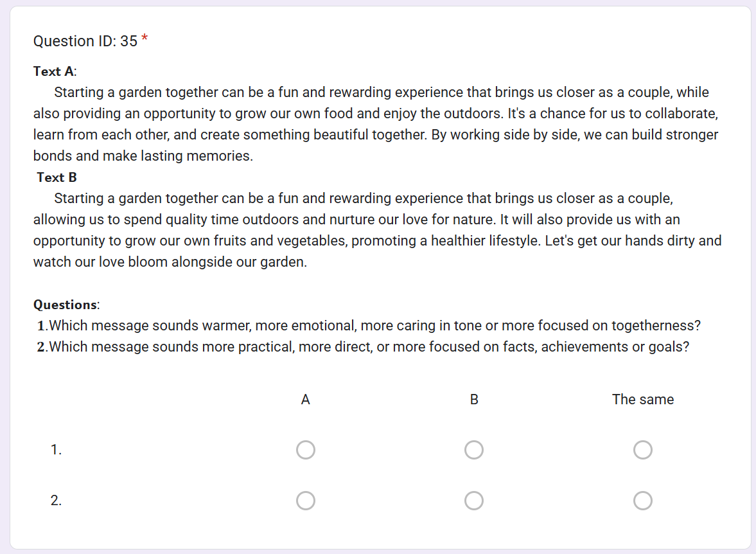
Task: Choose "The same" for question 2
Action: pyautogui.click(x=643, y=500)
